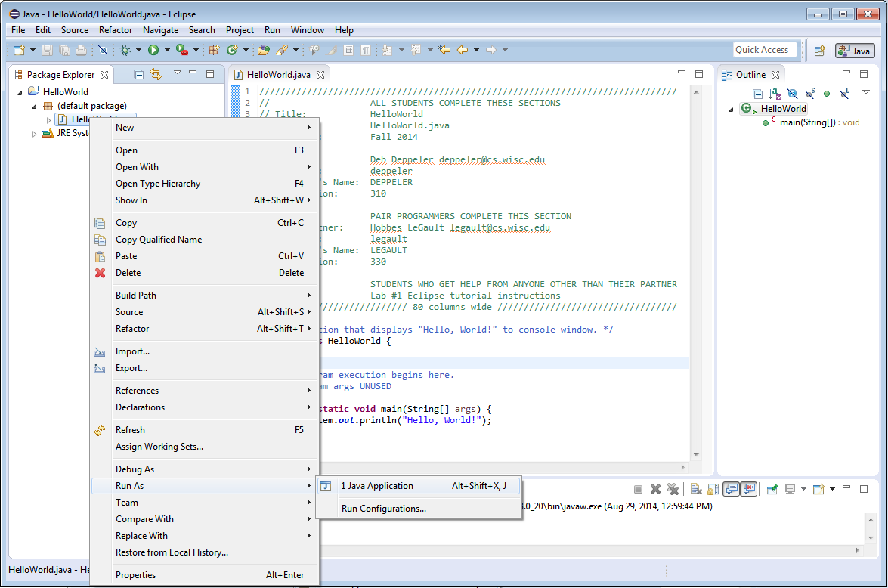Collapse HelloWorld class in Outline tree
The image size is (888, 588).
(732, 109)
